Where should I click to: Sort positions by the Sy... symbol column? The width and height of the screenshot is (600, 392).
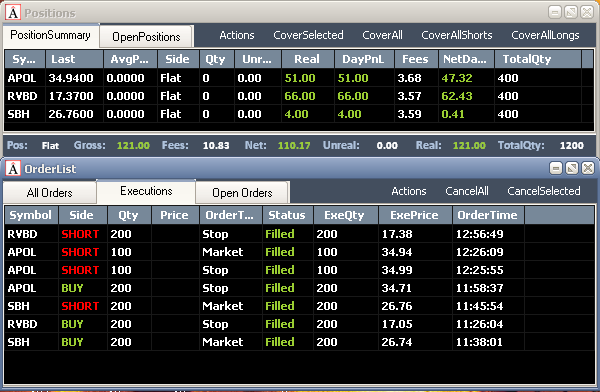click(24, 59)
